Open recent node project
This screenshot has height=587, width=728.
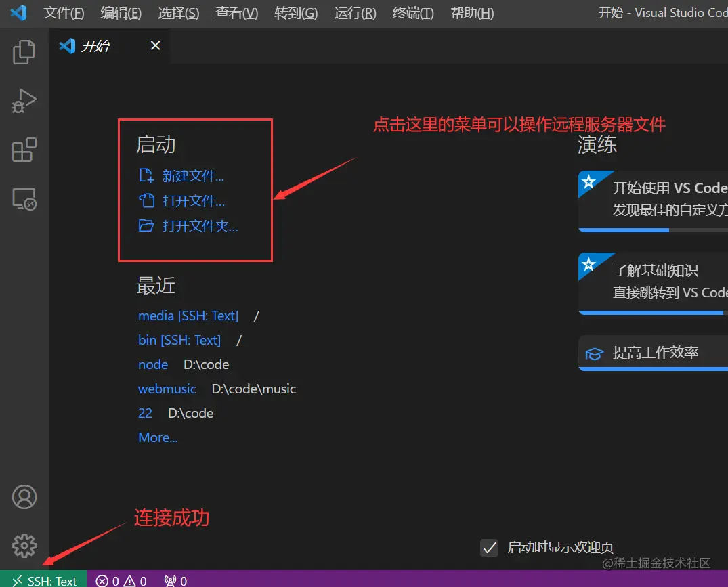[153, 365]
